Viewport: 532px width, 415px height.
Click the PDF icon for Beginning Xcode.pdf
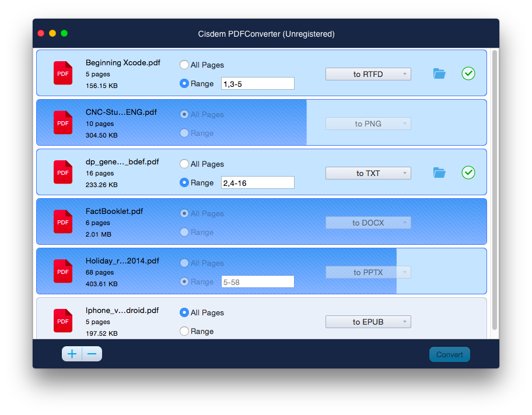[62, 73]
